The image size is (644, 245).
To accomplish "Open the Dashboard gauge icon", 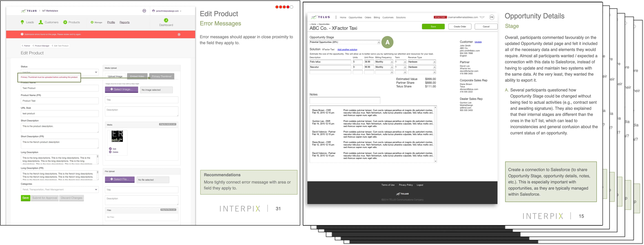I will 166,20.
